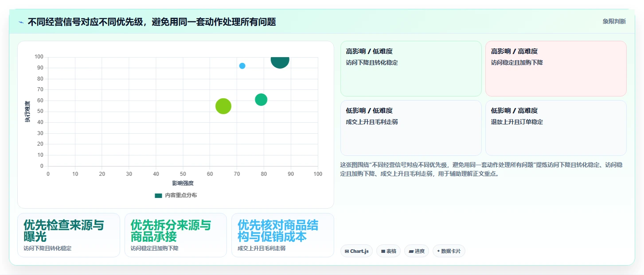The height and width of the screenshot is (275, 644).
Task: Click 访问下降且转化稳定 under 优先检查来源与曝光
Action: click(47, 248)
